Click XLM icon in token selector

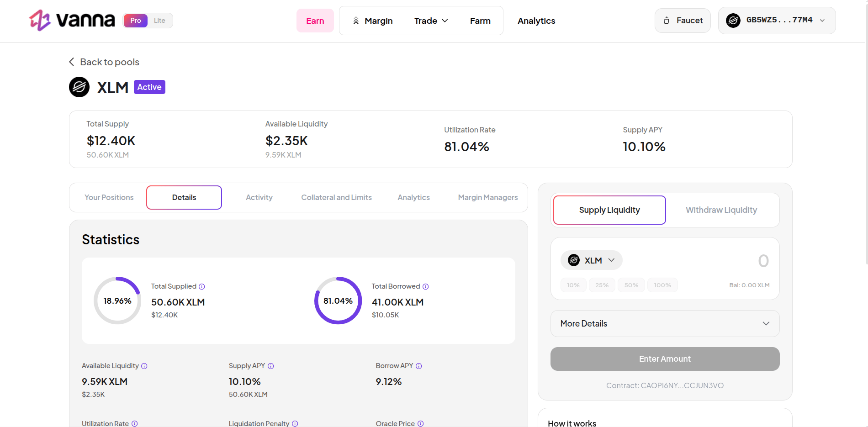tap(574, 260)
